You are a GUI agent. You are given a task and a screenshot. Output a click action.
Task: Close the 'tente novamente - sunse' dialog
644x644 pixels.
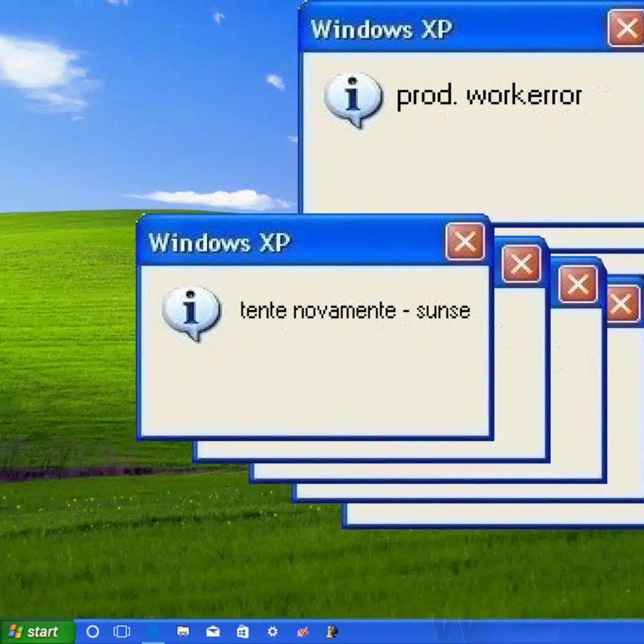(x=465, y=241)
